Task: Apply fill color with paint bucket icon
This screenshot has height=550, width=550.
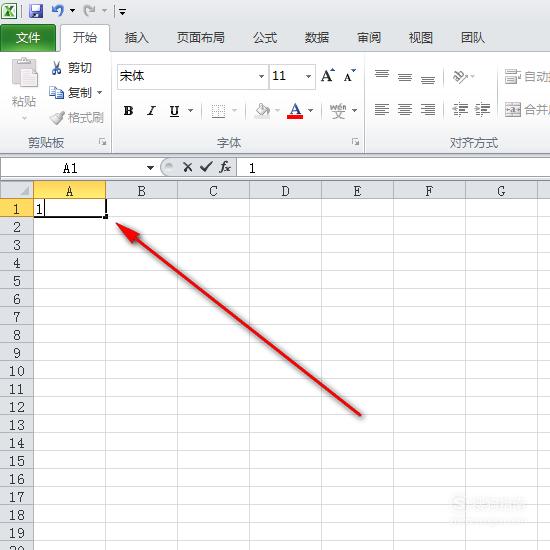Action: coord(262,111)
